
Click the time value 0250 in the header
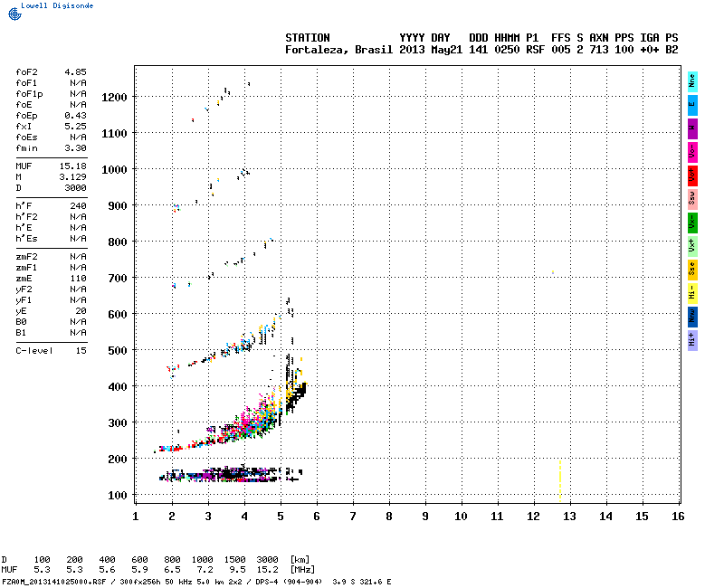(x=507, y=50)
